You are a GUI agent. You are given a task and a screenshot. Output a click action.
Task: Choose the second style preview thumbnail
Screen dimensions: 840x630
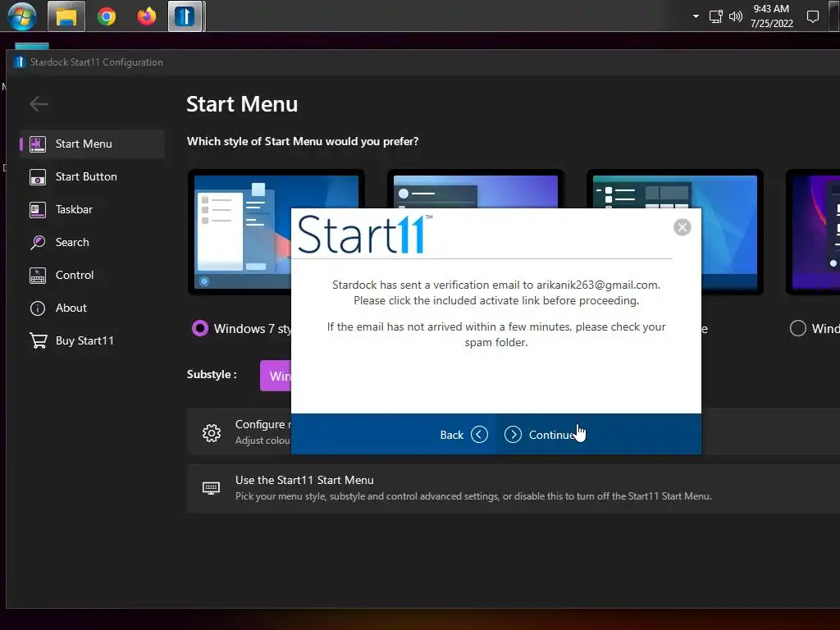(476, 189)
